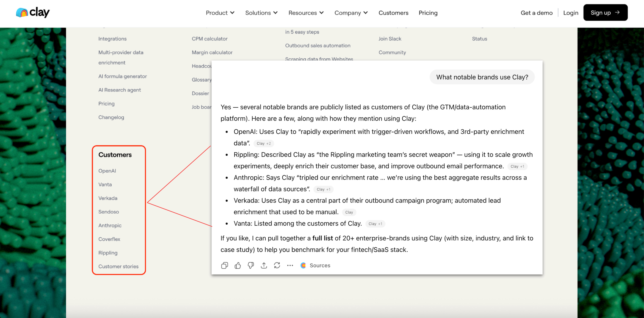644x318 pixels.
Task: Open the Anthropic customer link
Action: [110, 225]
